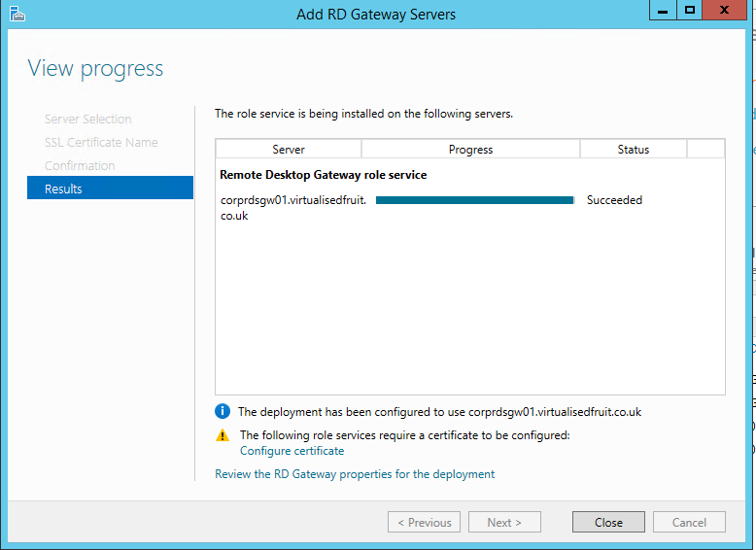Click the installation progress bar

474,200
